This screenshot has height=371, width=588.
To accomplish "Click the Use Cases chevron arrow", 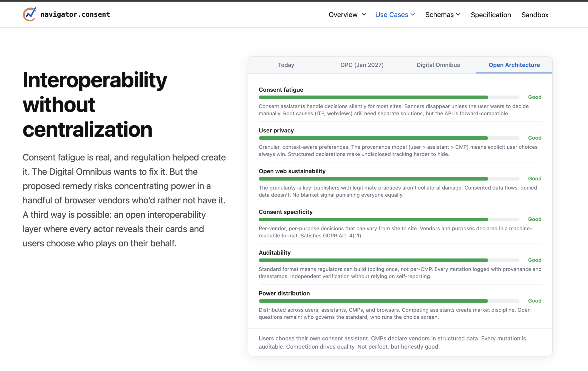I will click(x=413, y=15).
